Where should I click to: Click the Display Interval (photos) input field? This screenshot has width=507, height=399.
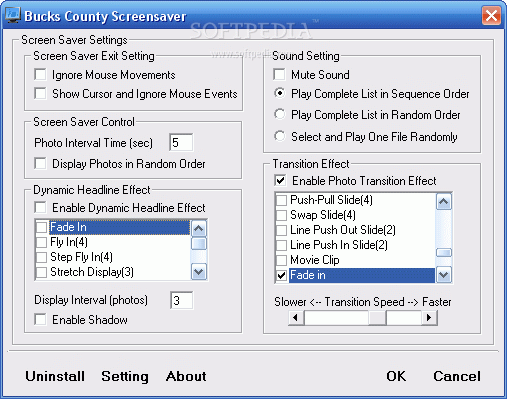[181, 300]
